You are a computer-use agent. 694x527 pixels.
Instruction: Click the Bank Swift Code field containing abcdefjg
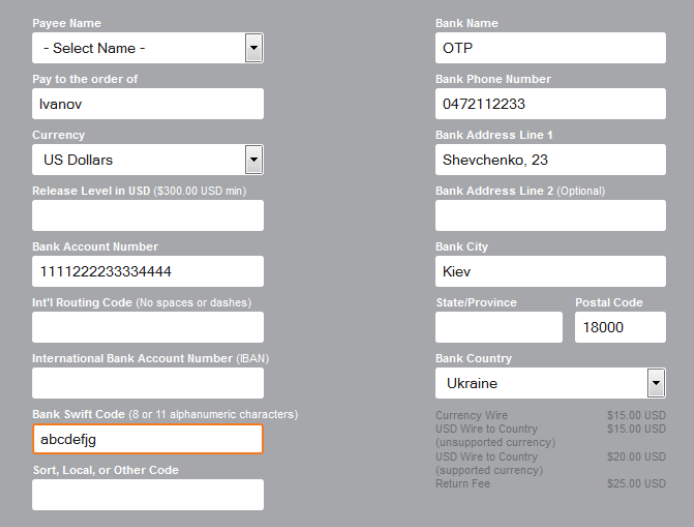[x=148, y=439]
